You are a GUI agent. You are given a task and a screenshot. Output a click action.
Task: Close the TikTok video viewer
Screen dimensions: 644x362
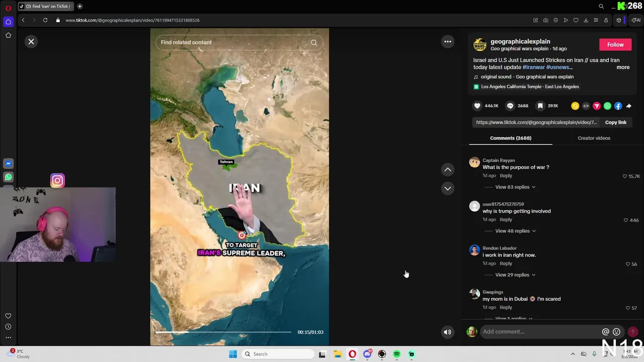[31, 42]
